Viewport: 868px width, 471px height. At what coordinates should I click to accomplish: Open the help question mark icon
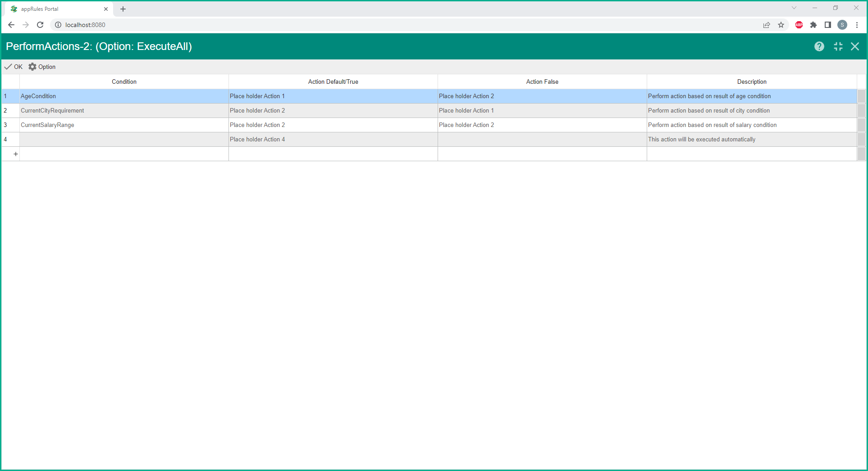click(819, 46)
